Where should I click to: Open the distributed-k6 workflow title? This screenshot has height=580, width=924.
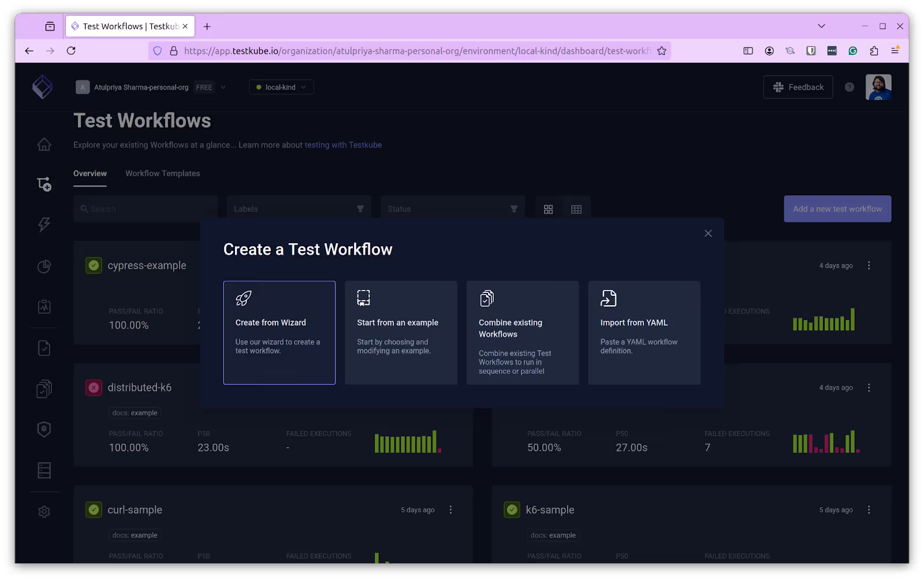click(x=139, y=388)
